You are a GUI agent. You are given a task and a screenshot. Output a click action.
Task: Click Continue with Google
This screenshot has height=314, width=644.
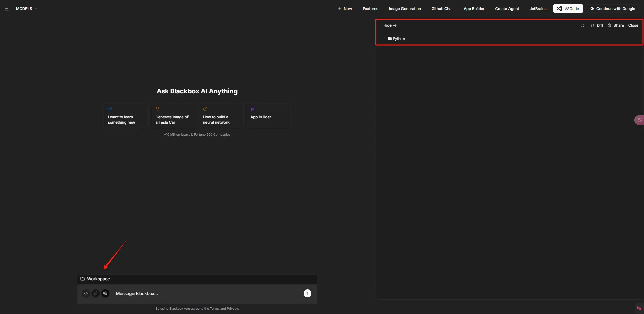coord(612,9)
